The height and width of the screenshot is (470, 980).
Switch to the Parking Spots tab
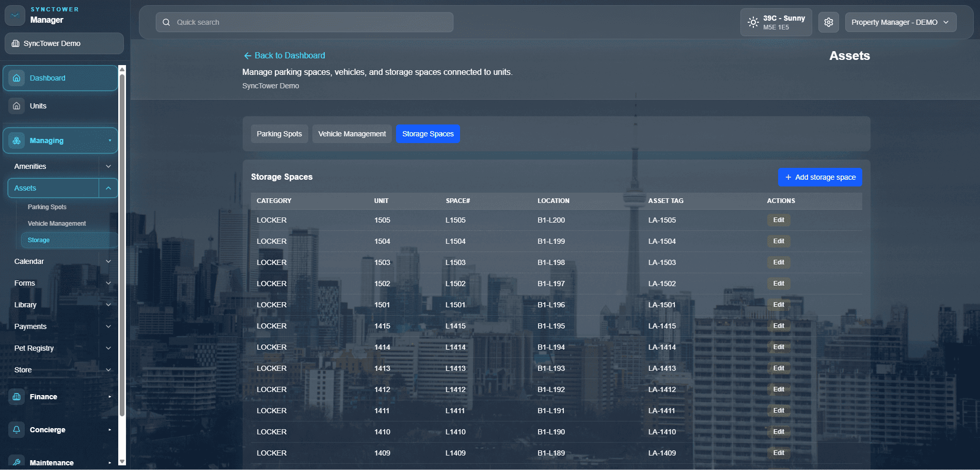[279, 134]
